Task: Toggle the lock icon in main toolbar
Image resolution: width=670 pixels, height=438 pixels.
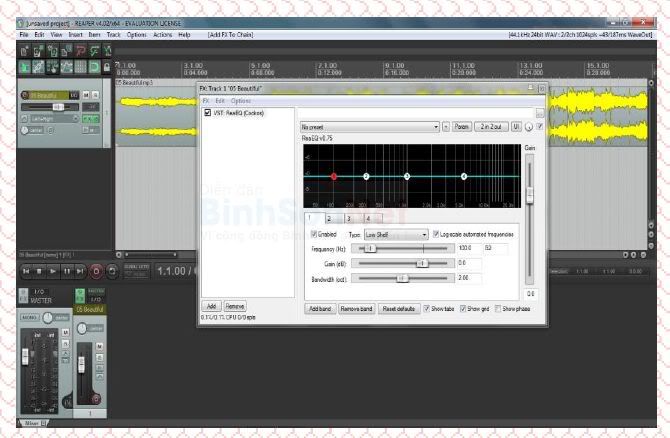Action: click(x=108, y=66)
